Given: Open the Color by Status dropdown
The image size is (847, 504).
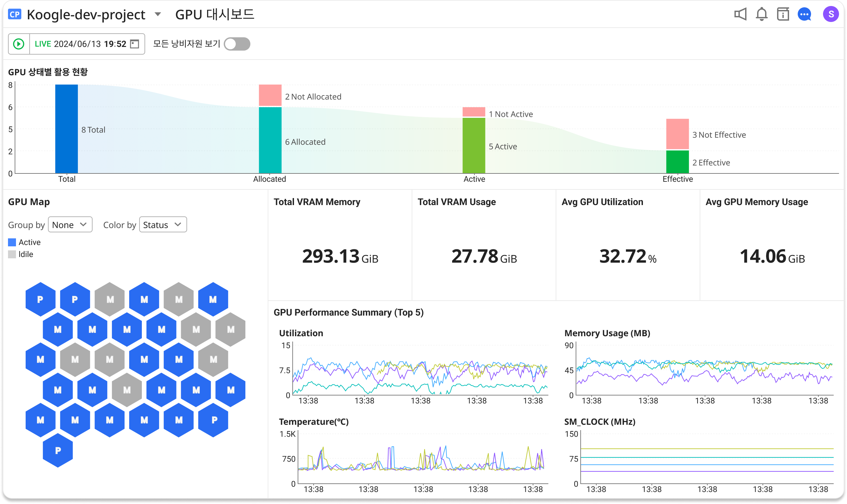Looking at the screenshot, I should [163, 224].
